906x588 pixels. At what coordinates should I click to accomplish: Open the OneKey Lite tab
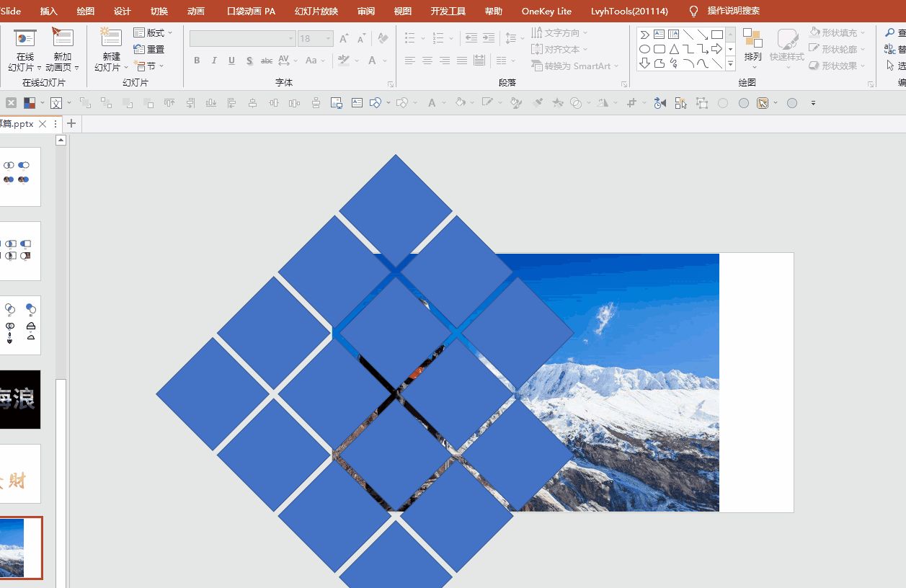[546, 11]
